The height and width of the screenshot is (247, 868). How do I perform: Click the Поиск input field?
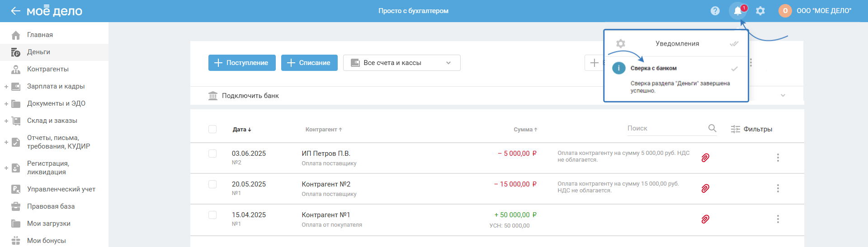[665, 128]
